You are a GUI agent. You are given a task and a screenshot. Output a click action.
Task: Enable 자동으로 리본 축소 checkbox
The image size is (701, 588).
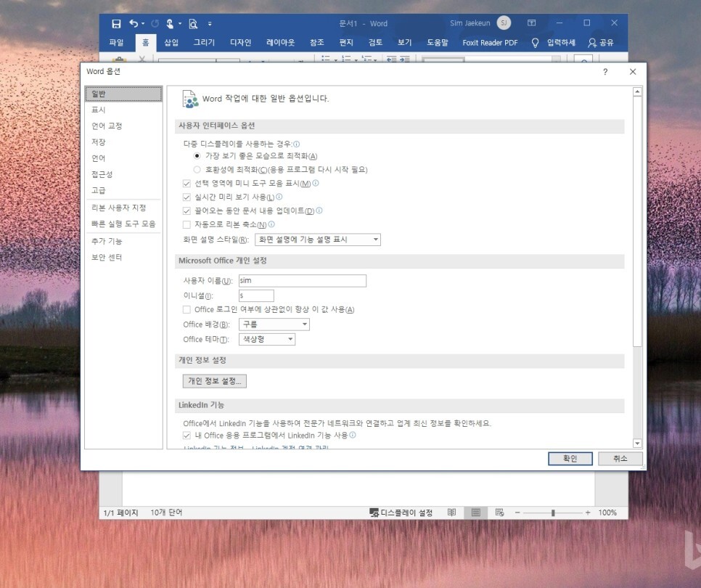point(187,224)
